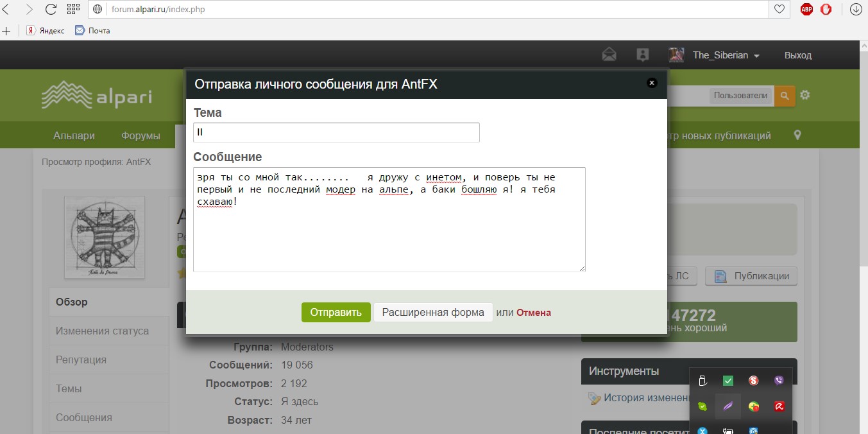The height and width of the screenshot is (434, 868).
Task: Click the heart bookmark icon in address bar
Action: click(x=779, y=10)
